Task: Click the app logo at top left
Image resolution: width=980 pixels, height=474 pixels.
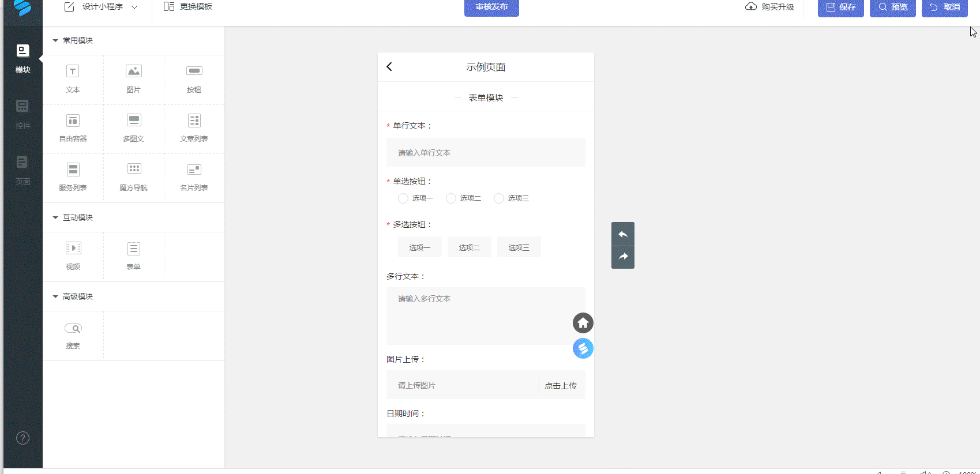Action: pyautogui.click(x=22, y=7)
